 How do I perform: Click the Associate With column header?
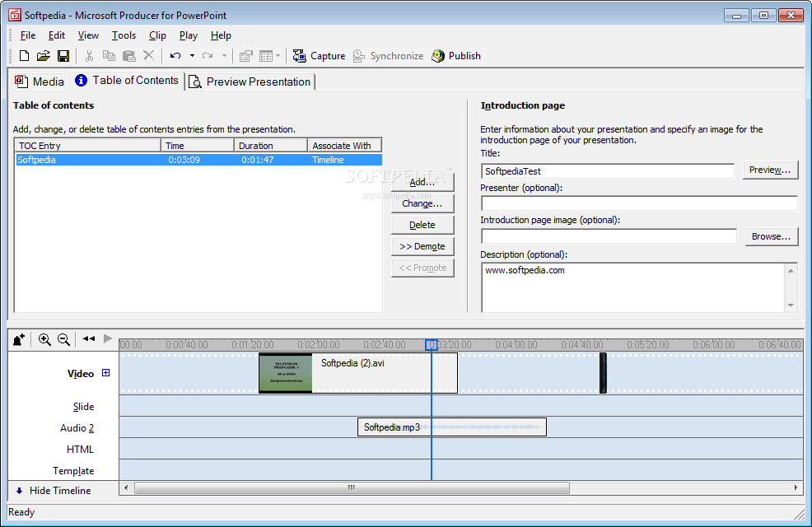(x=344, y=146)
